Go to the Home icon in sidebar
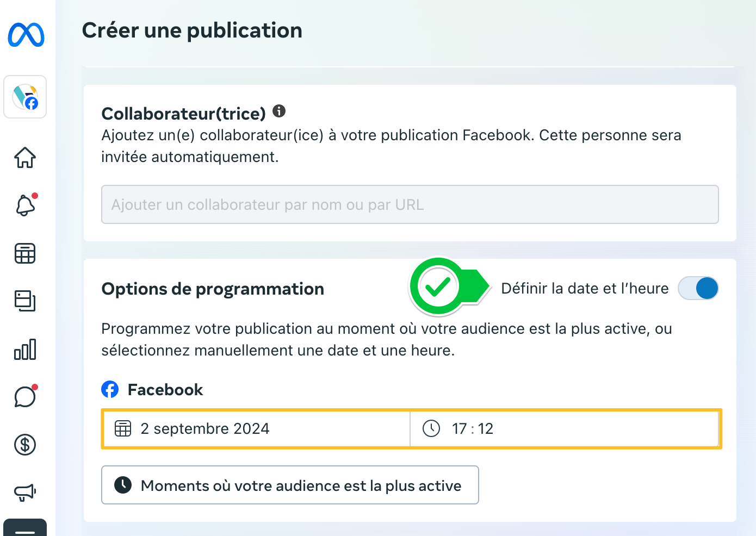756x536 pixels. (x=25, y=158)
